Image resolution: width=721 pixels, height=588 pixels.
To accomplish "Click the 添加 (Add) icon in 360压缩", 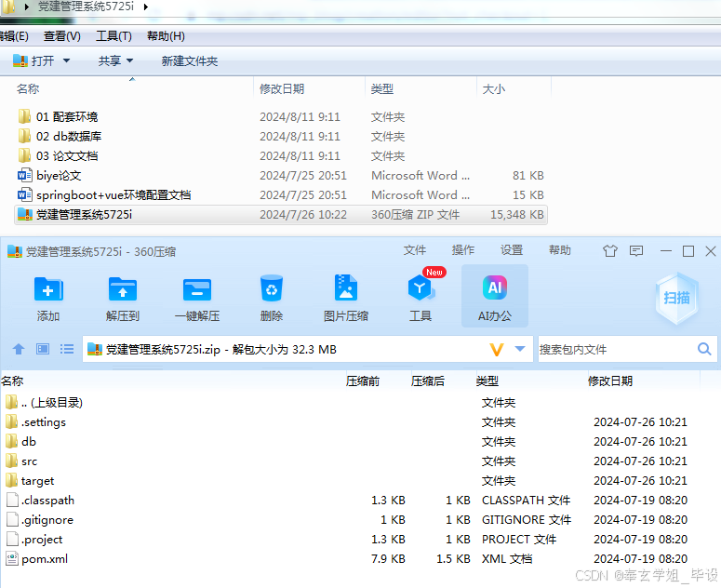I will coord(48,290).
